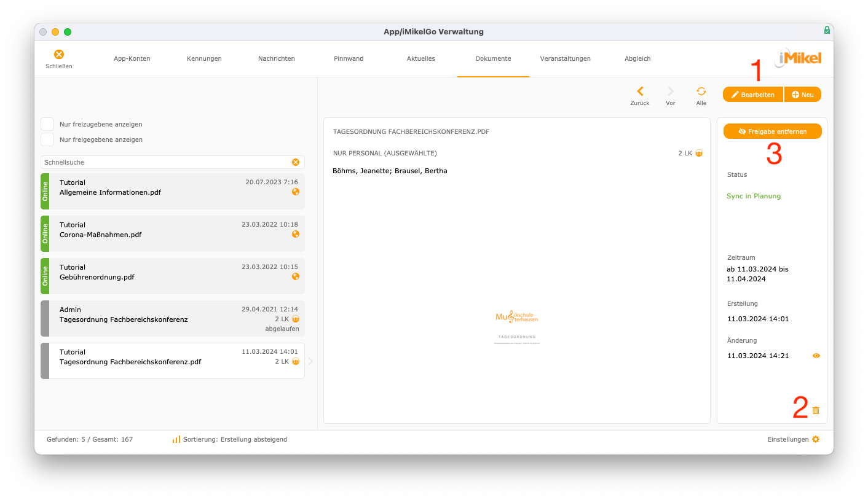Open the Veranstaltungen tab
Viewport: 868px width, 500px height.
point(566,59)
